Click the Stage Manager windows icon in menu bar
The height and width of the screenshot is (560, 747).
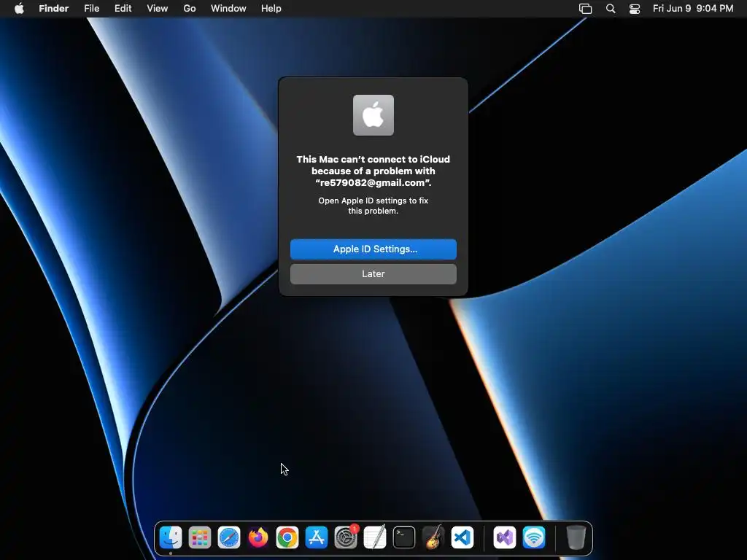585,9
